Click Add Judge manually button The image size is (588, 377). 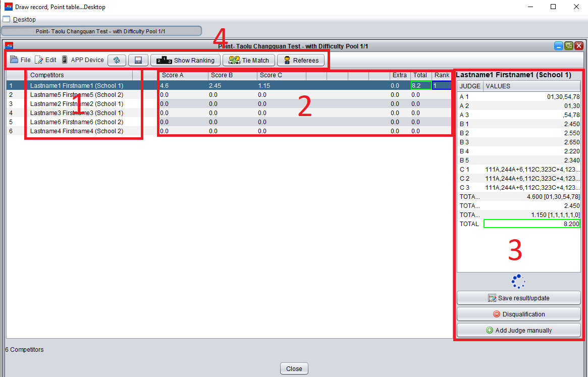pos(518,331)
